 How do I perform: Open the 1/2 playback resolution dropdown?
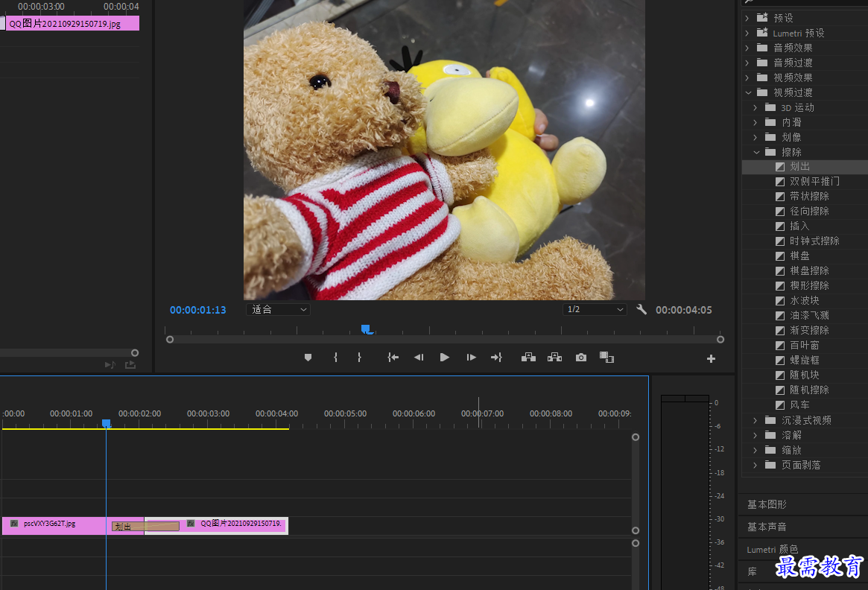tap(595, 309)
